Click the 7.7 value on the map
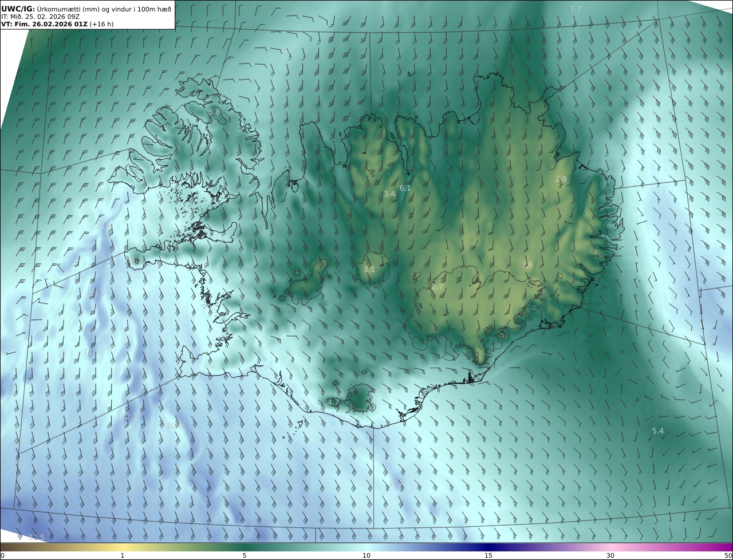The height and width of the screenshot is (560, 733). (576, 9)
